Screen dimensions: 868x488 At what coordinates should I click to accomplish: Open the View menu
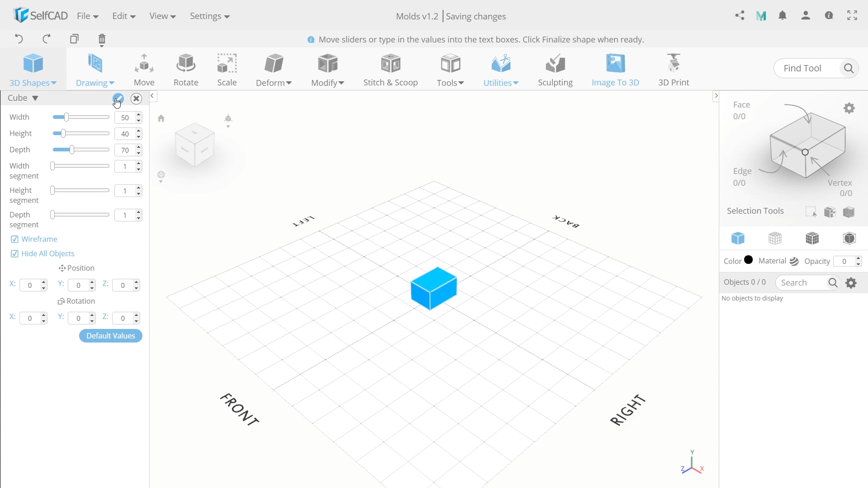point(162,16)
